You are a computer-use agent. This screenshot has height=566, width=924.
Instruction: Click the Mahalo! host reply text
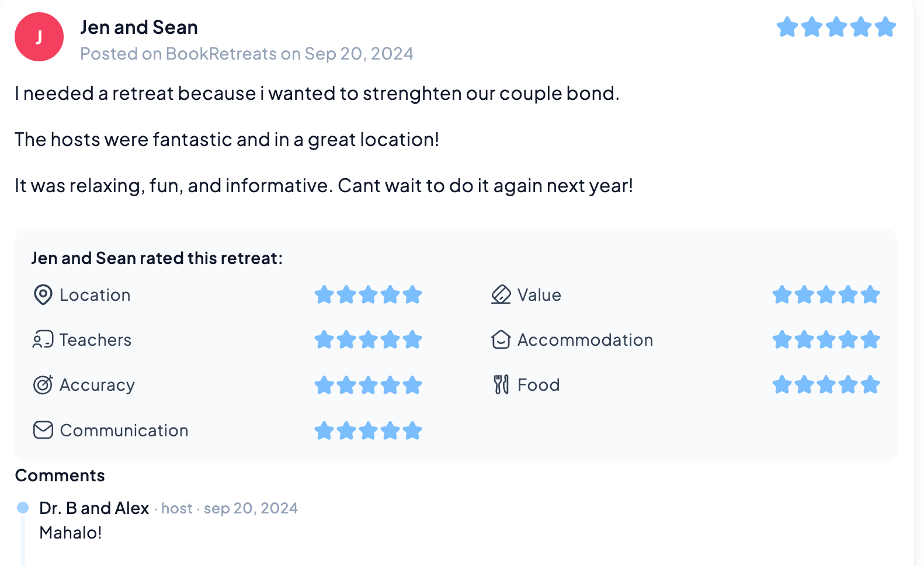coord(71,533)
